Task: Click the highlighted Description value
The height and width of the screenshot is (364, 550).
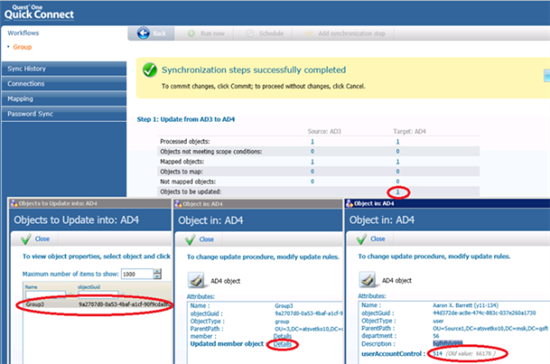Action: tap(448, 343)
